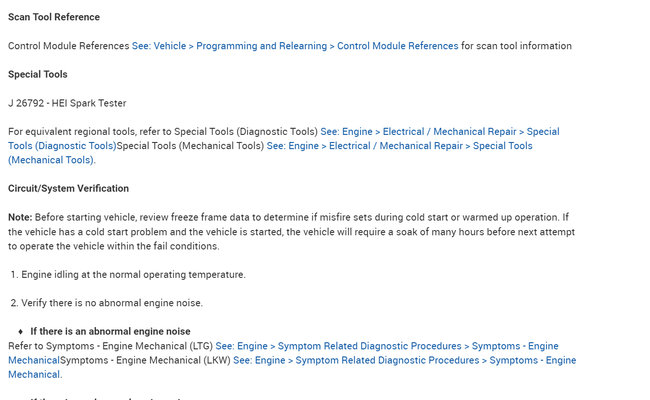Click the Scan Tool Reference heading

click(54, 17)
